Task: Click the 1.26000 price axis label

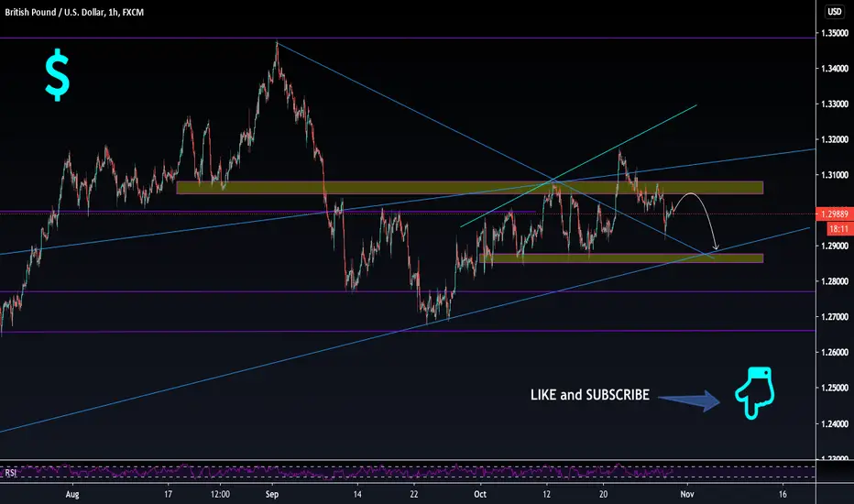Action: [835, 353]
